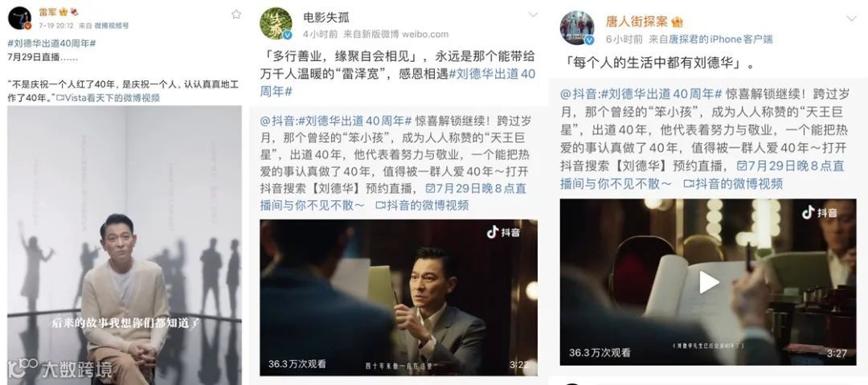Open Vista看天下的微博视频 link
Viewport: 868px width, 385px height.
(x=108, y=97)
